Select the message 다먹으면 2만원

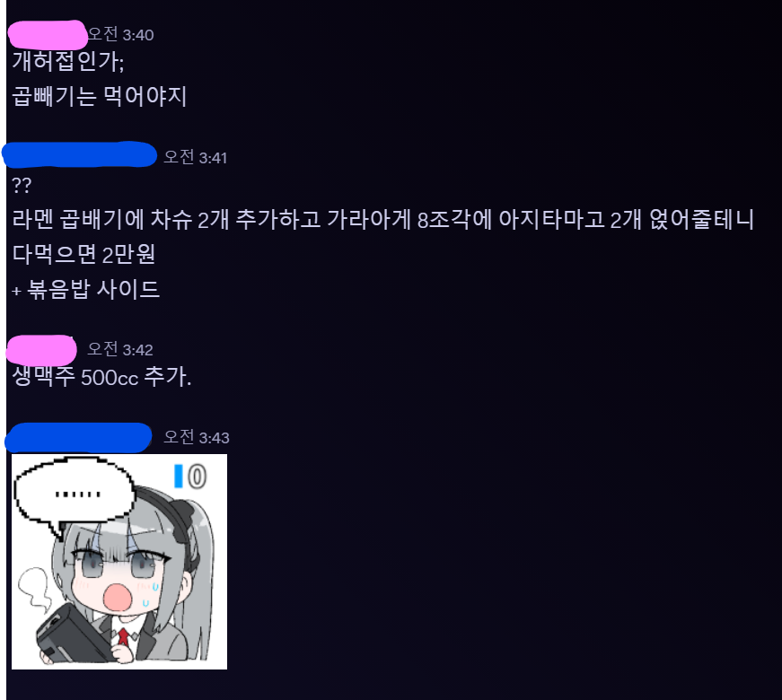pyautogui.click(x=83, y=254)
